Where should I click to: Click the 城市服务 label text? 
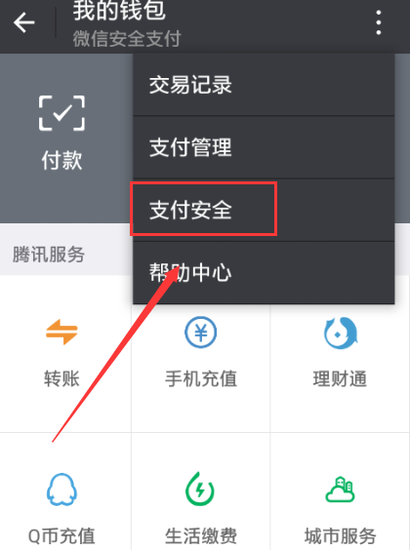click(x=340, y=536)
